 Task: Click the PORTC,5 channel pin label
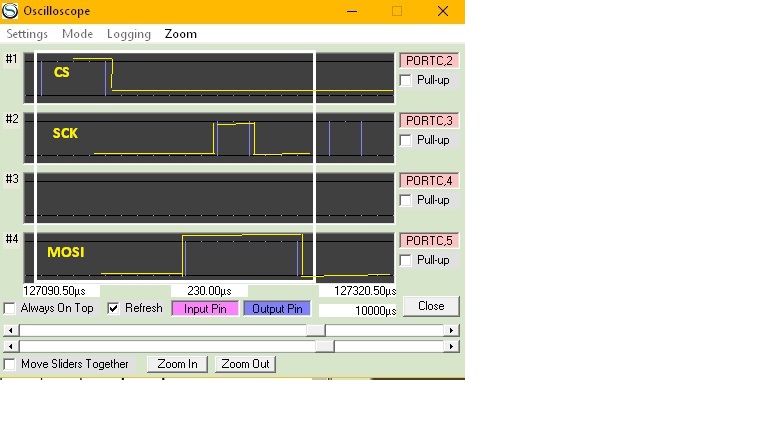[x=429, y=241]
